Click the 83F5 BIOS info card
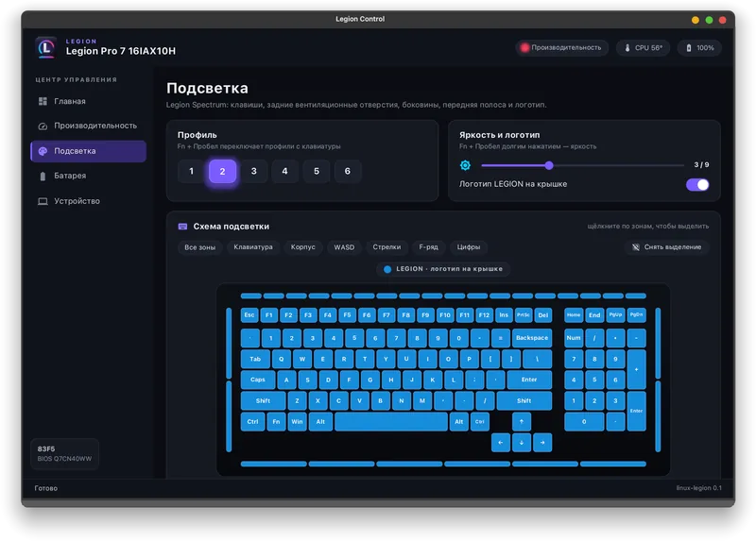The width and height of the screenshot is (756, 541). 64,453
